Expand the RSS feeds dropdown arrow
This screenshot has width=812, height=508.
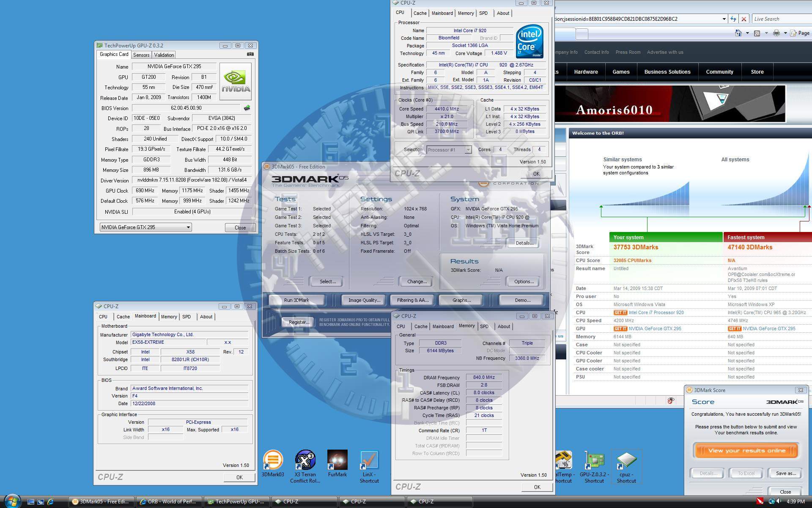[766, 33]
